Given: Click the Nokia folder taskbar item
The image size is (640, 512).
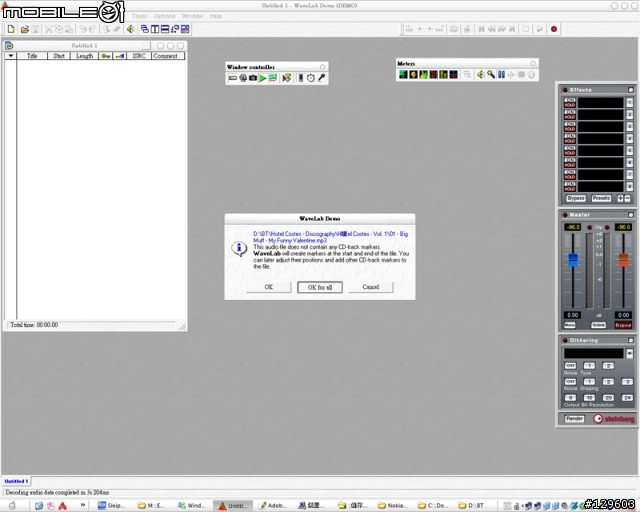Looking at the screenshot, I should [x=392, y=505].
